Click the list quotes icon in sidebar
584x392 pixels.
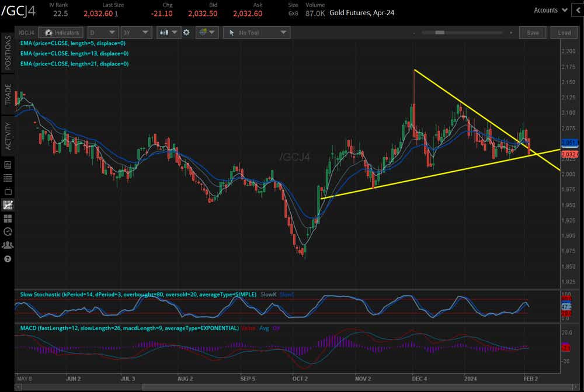point(7,178)
